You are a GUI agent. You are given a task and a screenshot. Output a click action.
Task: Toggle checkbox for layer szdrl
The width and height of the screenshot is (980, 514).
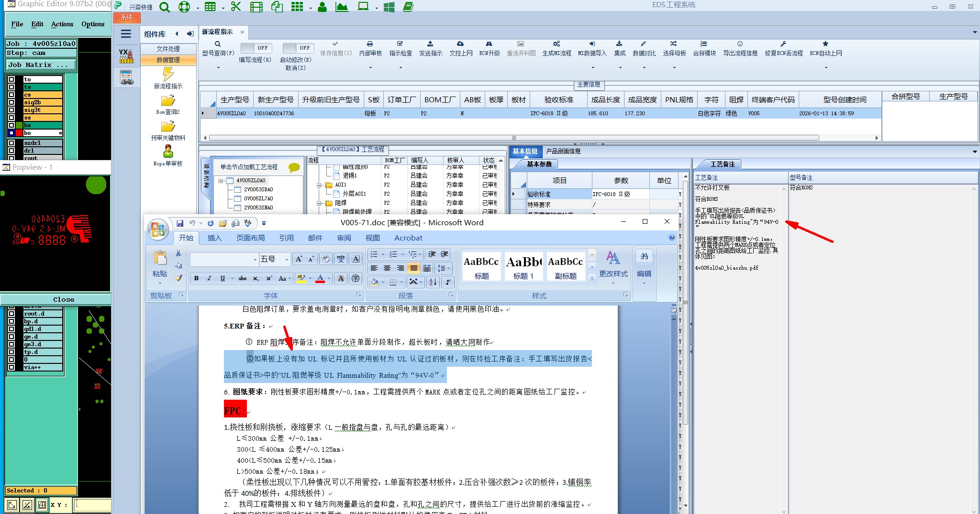click(11, 143)
